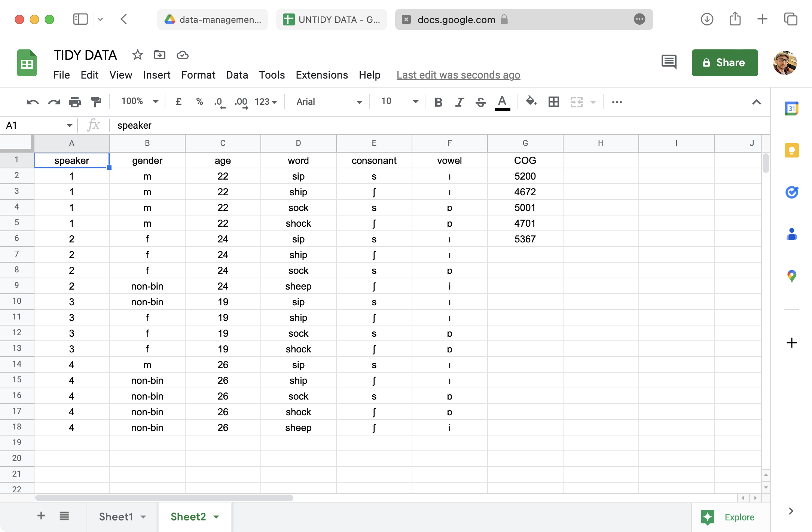Open Google Keep in side panel
Image resolution: width=812 pixels, height=532 pixels.
pyautogui.click(x=791, y=150)
